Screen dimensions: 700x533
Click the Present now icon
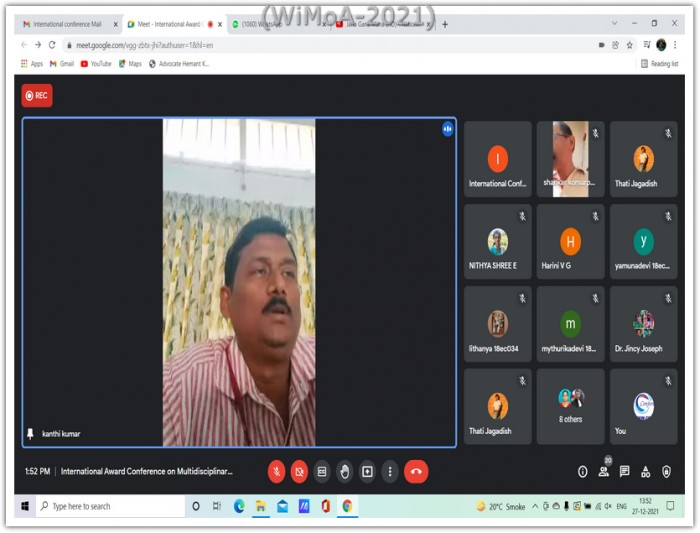pos(367,471)
